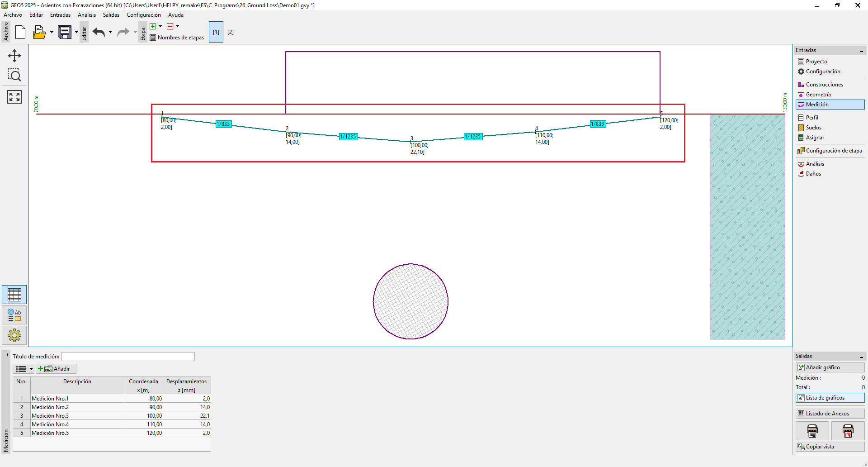The image size is (868, 467).
Task: Collapse the Entradas panel
Action: [862, 51]
